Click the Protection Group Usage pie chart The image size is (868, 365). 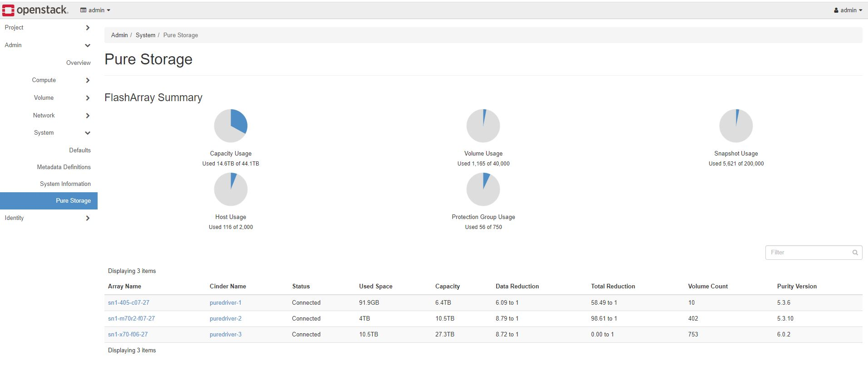[483, 189]
